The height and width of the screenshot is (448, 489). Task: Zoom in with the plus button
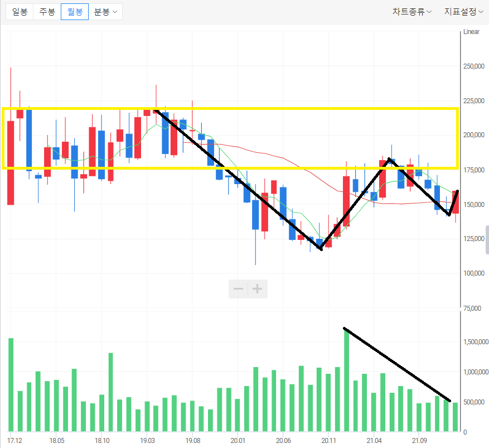coord(257,289)
